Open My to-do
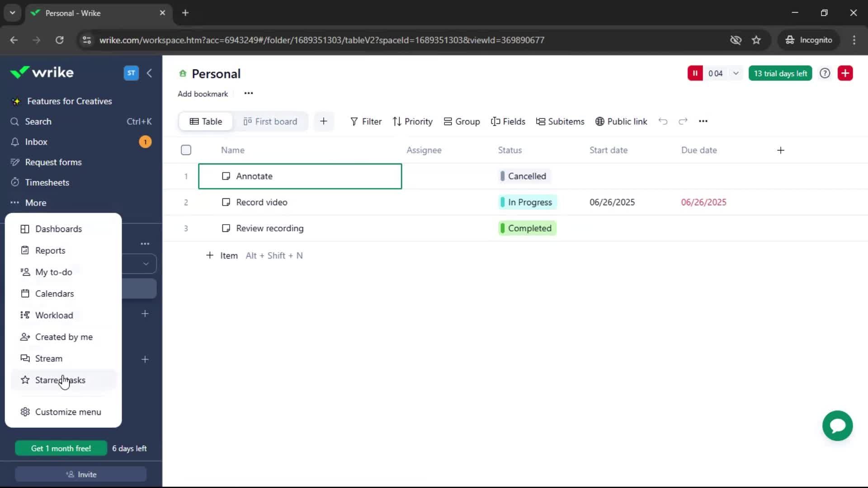 (x=53, y=272)
